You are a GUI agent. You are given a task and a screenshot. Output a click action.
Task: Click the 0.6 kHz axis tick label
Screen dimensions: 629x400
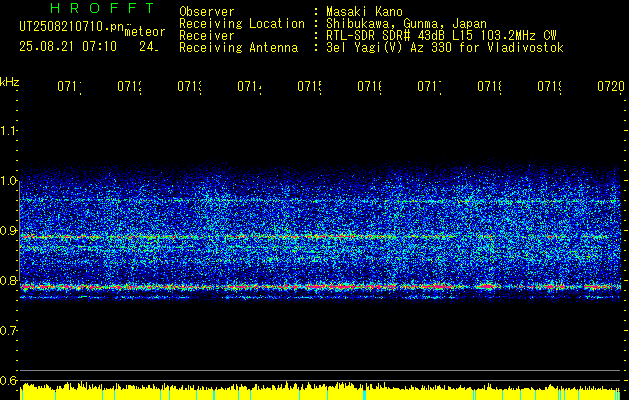pos(8,380)
